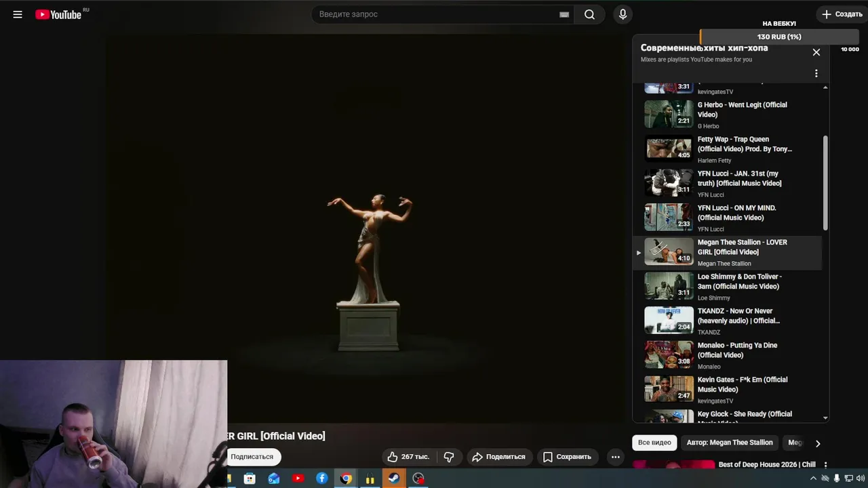Click the playlist scroll up arrow
868x488 pixels.
(825, 87)
